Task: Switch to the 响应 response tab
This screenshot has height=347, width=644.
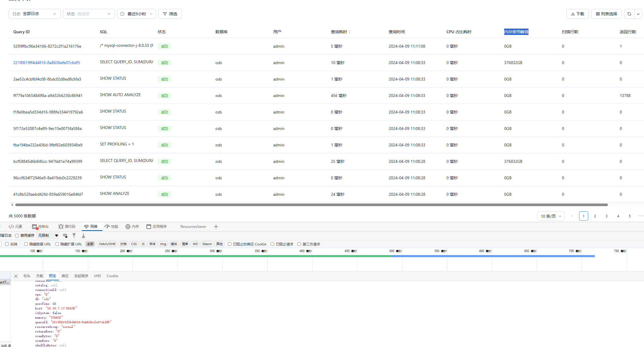Action: coord(65,276)
